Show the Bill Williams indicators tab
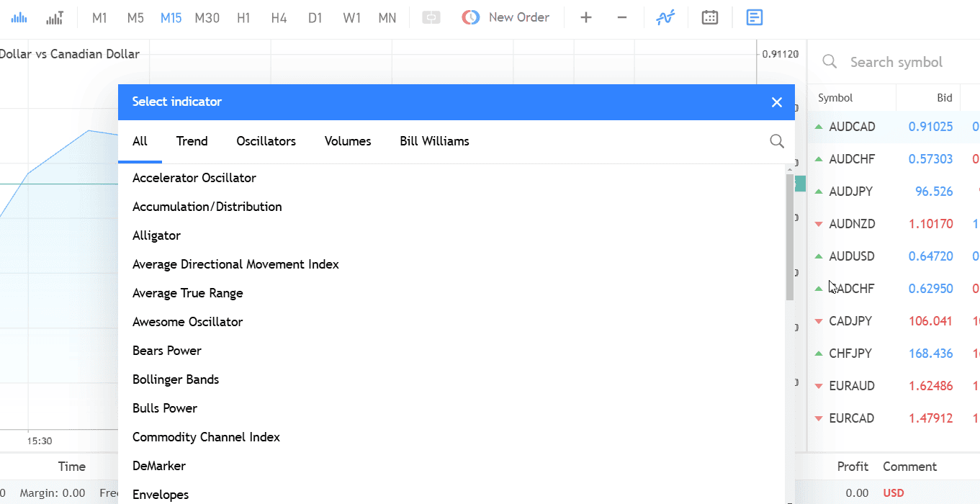 [434, 141]
